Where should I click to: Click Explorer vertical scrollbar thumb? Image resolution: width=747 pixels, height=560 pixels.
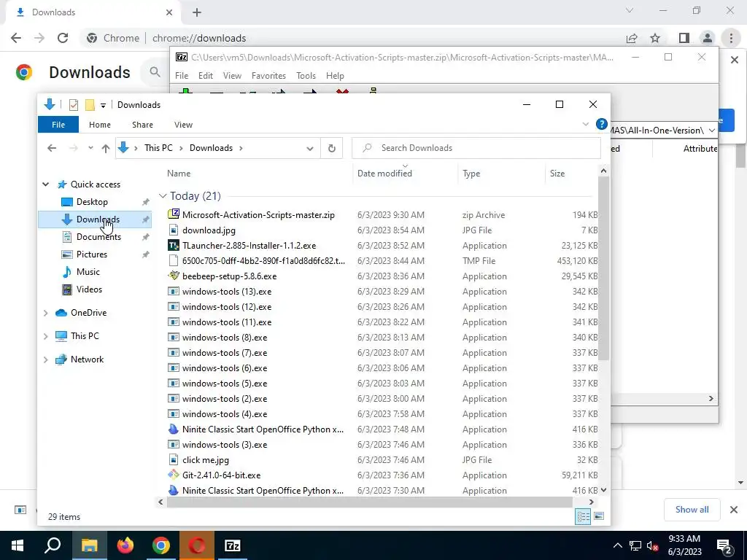603,269
